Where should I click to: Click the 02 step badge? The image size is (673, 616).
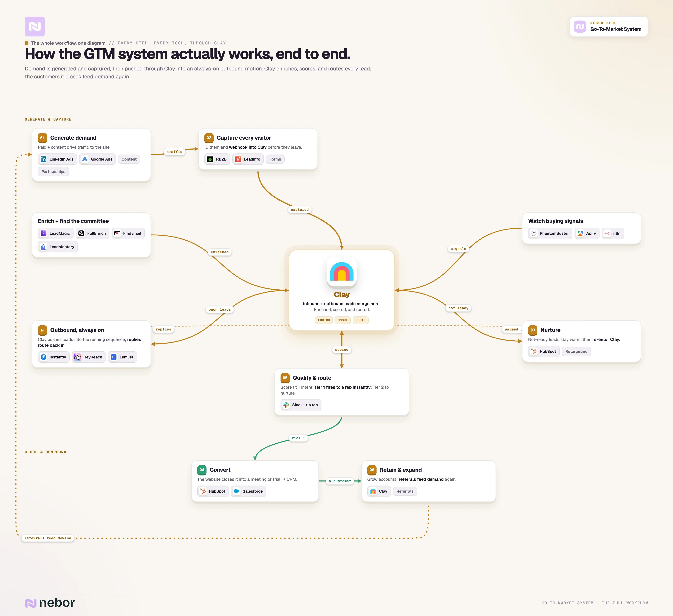(209, 138)
